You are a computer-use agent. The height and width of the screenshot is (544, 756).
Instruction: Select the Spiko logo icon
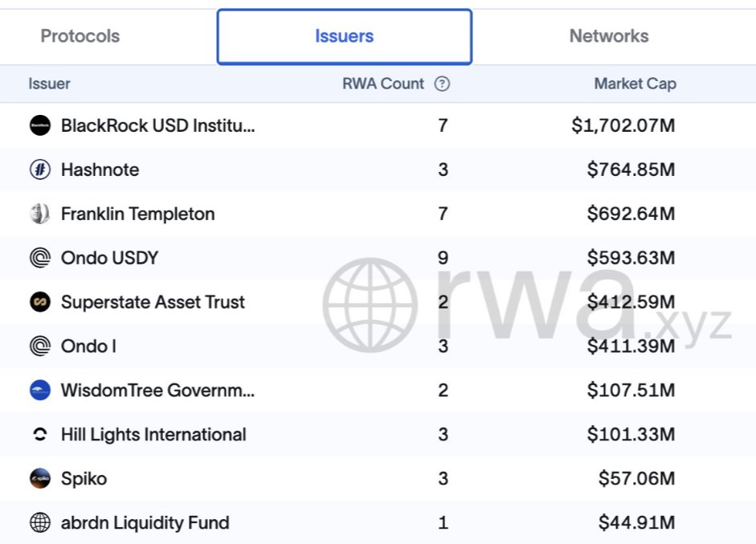[40, 479]
